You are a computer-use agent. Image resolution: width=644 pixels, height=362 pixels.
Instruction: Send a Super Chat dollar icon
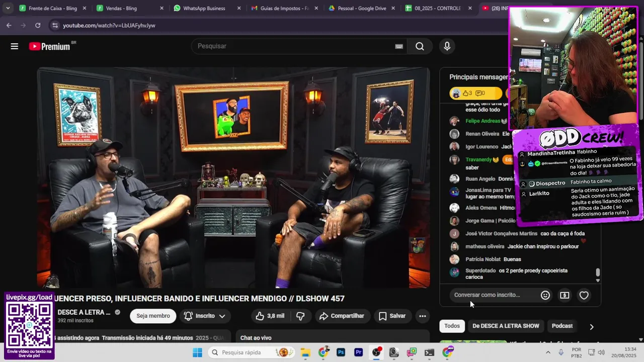click(x=565, y=295)
